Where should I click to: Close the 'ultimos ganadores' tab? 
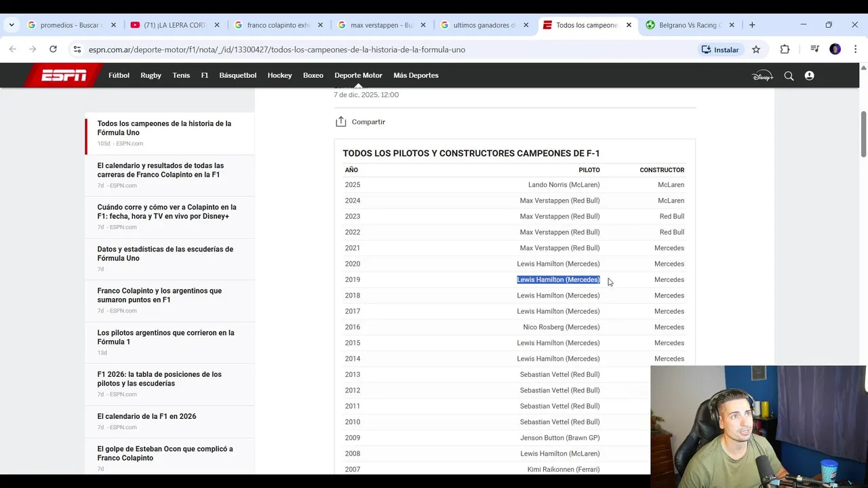(526, 25)
